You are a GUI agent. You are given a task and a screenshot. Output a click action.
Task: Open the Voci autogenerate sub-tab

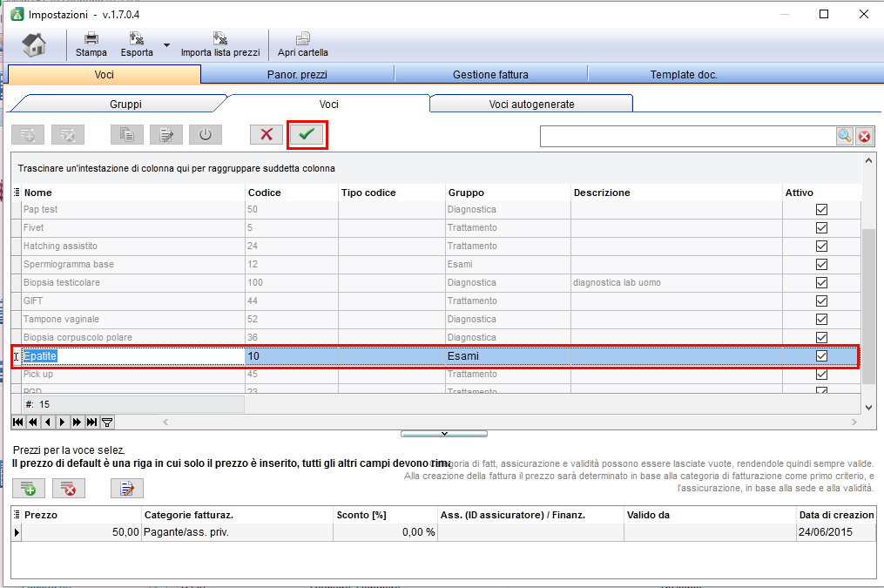coord(531,105)
